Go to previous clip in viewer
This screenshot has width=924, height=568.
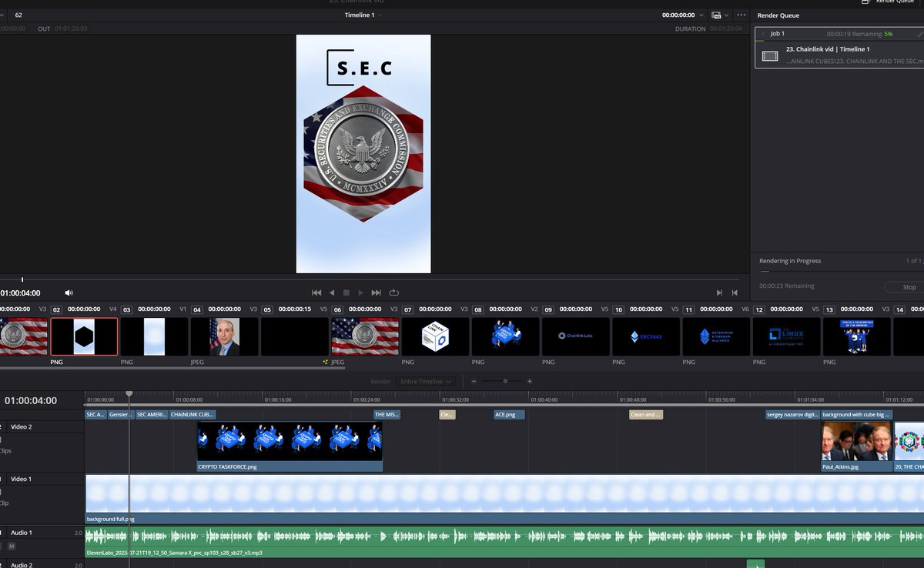tap(735, 292)
